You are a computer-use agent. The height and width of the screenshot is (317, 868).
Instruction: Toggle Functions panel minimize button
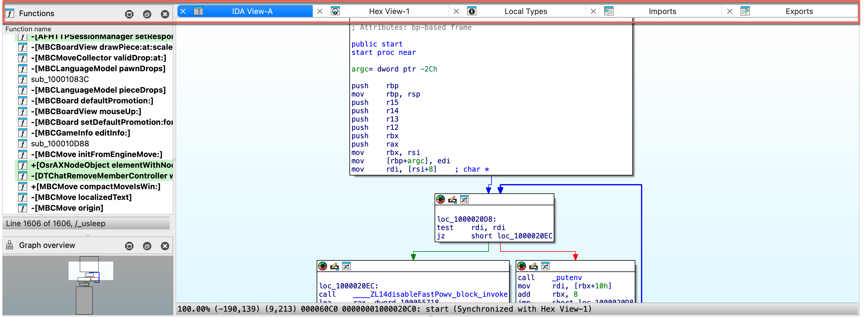click(129, 14)
